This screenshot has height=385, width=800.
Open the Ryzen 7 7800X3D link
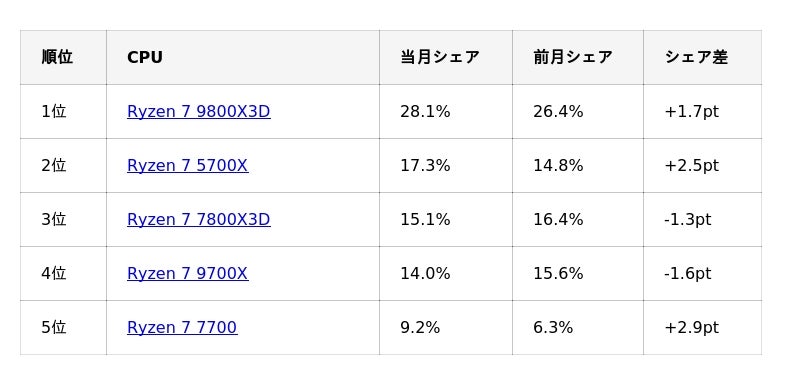[x=198, y=220]
